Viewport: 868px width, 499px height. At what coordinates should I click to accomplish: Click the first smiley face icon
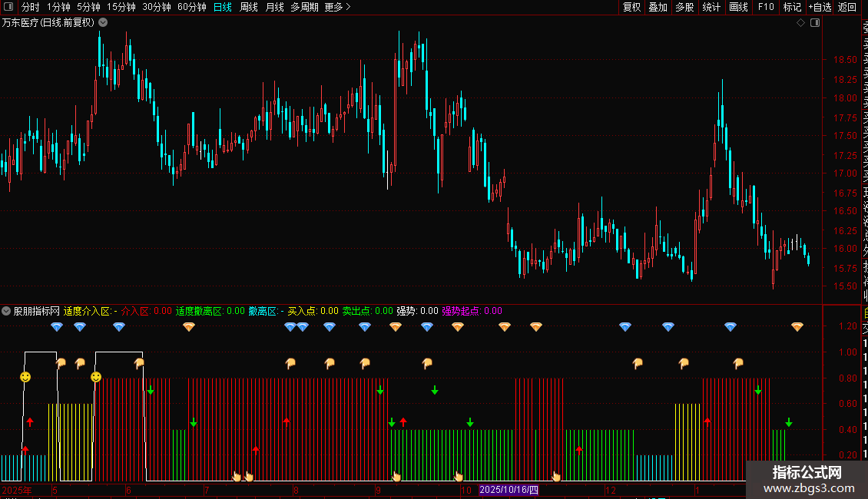pyautogui.click(x=25, y=377)
